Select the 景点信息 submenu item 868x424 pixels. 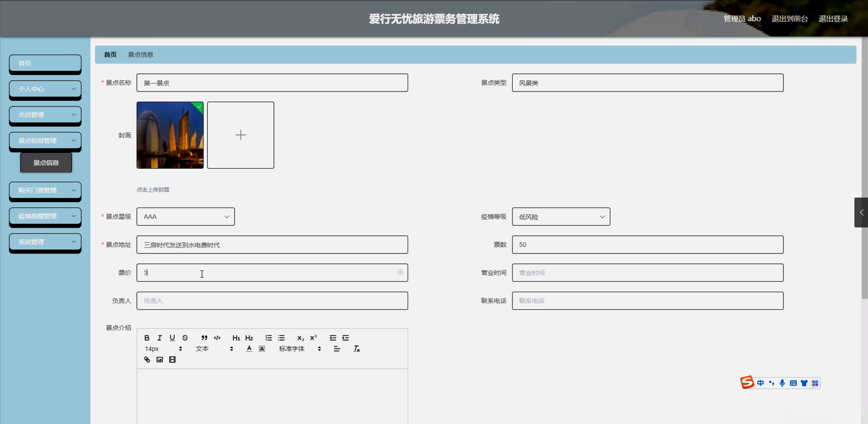[46, 163]
